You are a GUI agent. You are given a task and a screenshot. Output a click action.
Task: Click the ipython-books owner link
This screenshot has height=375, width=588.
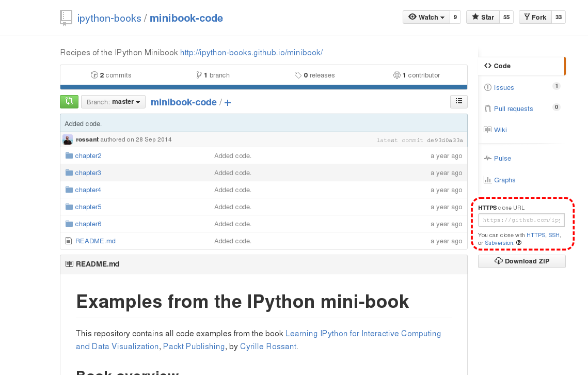click(x=109, y=18)
